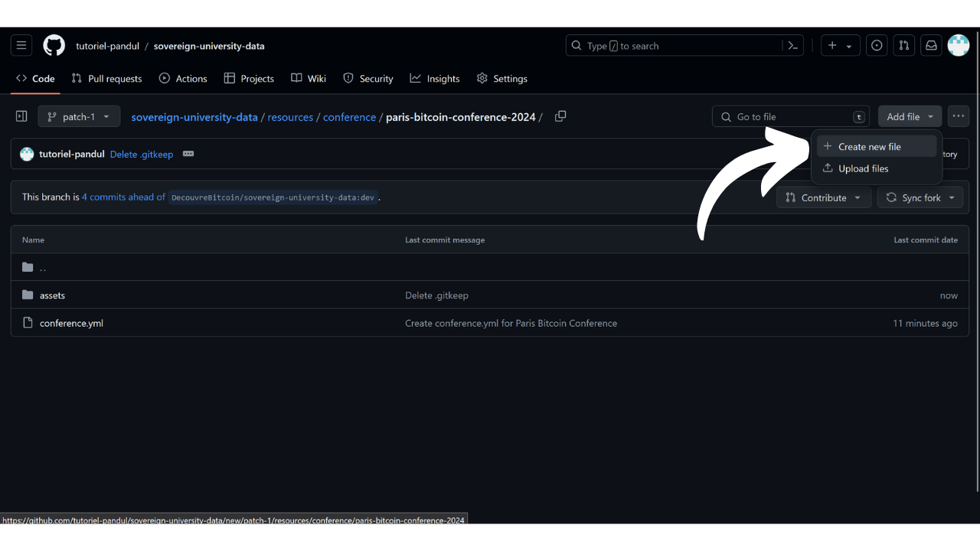Click the assets folder icon

tap(28, 295)
